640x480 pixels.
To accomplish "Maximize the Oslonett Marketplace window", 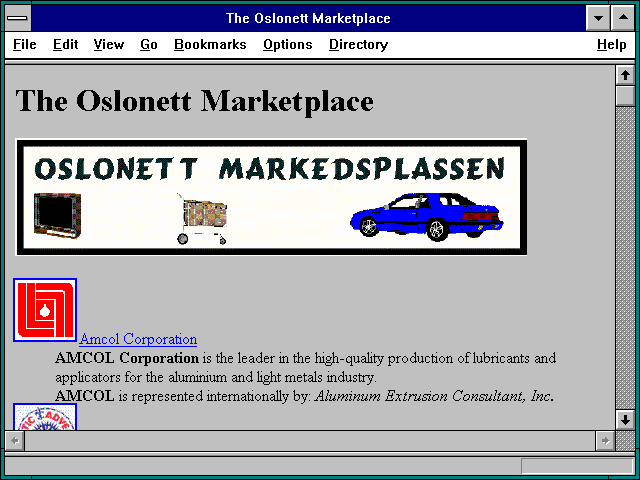I will pos(623,18).
